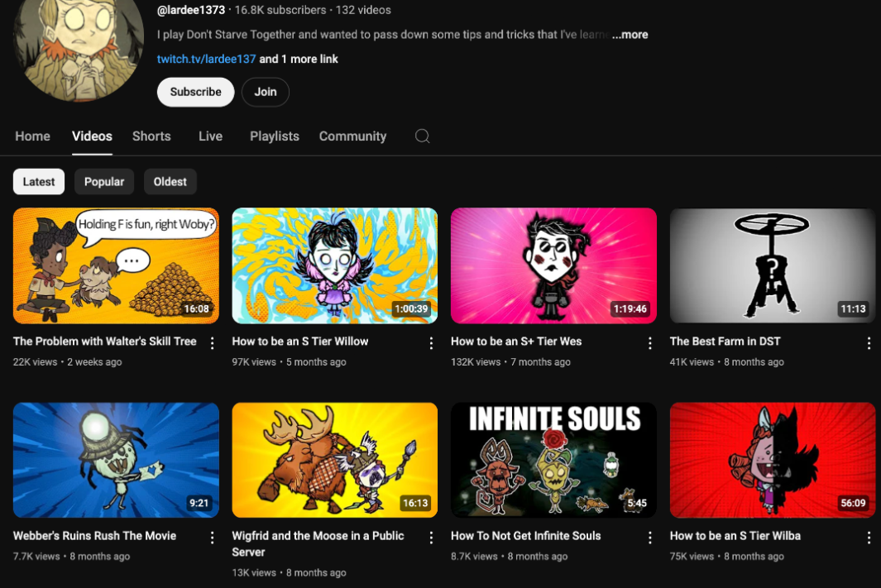Expand channel description with ...more
881x588 pixels.
[x=630, y=35]
